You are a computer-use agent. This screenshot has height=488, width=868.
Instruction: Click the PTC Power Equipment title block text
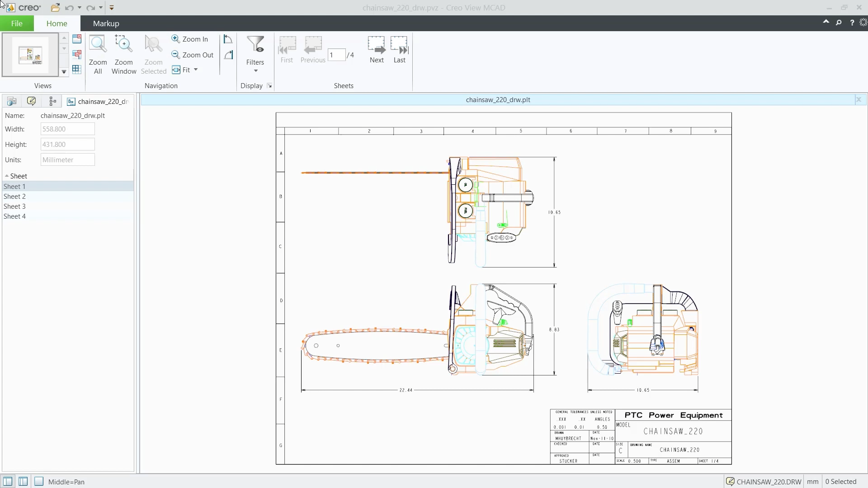[x=674, y=415]
